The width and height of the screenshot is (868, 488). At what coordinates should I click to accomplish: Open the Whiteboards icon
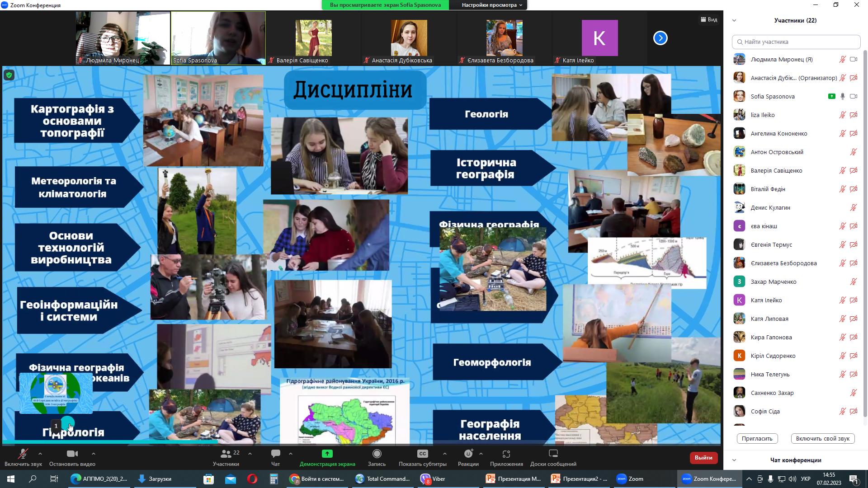click(x=553, y=454)
